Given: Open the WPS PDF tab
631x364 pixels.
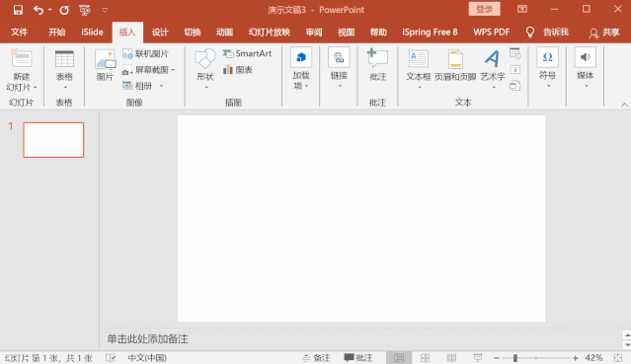Looking at the screenshot, I should [x=492, y=33].
